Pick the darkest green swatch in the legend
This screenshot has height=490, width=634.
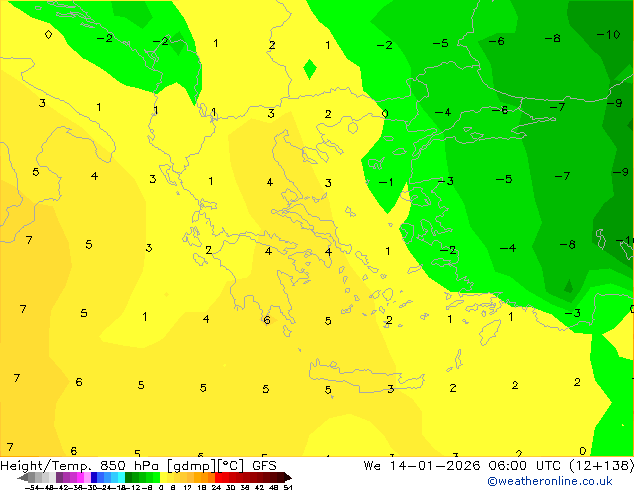coord(128,477)
